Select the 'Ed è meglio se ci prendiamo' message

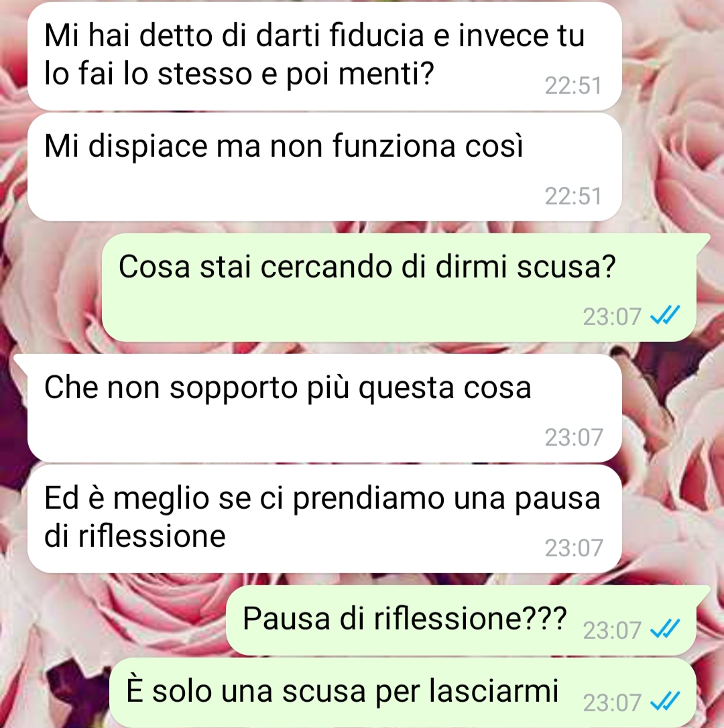point(324,519)
